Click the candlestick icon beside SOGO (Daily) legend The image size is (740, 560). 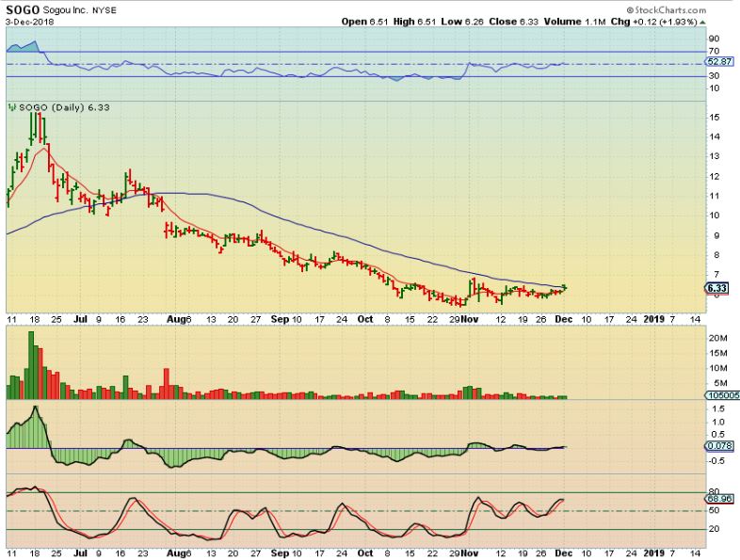[11, 107]
